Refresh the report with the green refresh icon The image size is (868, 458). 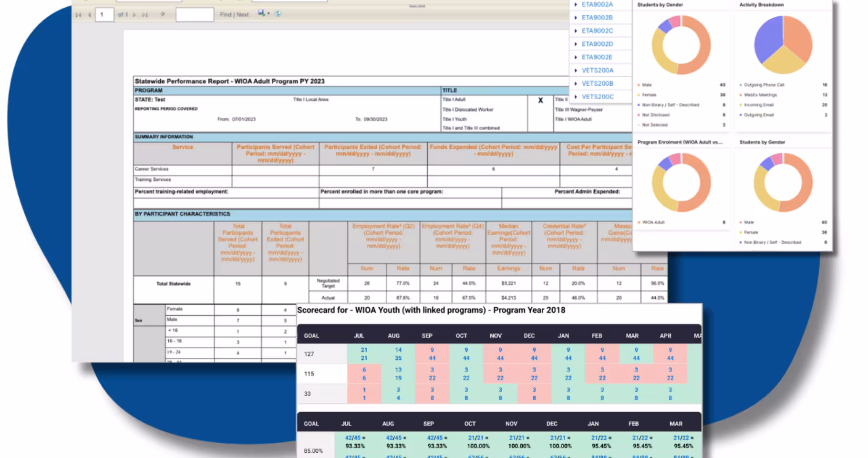(x=278, y=14)
